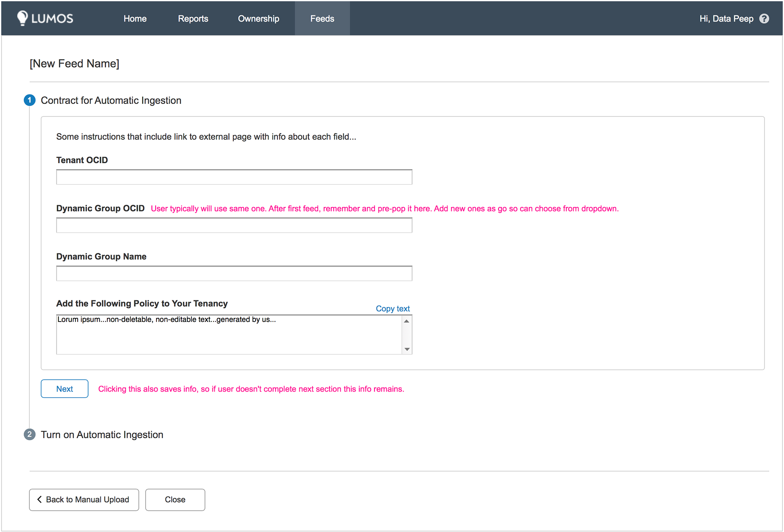Open the Ownership menu item
The image size is (784, 532).
(x=258, y=19)
